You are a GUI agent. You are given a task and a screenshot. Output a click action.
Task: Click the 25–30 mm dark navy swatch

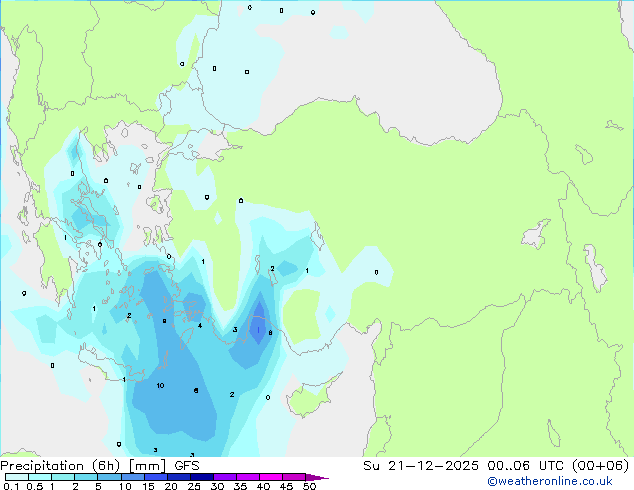pos(201,477)
